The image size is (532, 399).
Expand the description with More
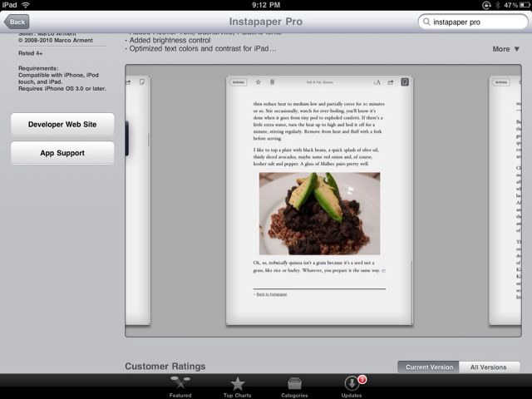pyautogui.click(x=505, y=49)
